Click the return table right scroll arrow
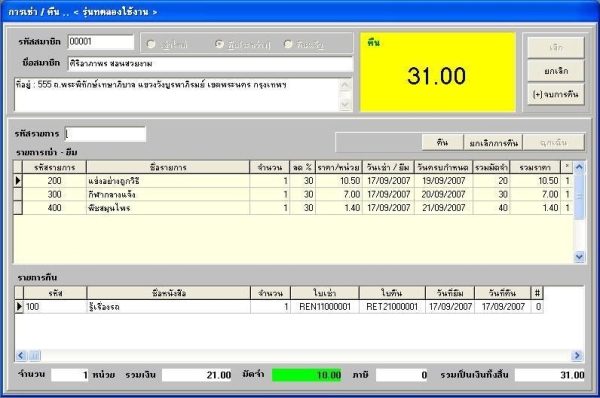This screenshot has width=600, height=398. coord(577,356)
